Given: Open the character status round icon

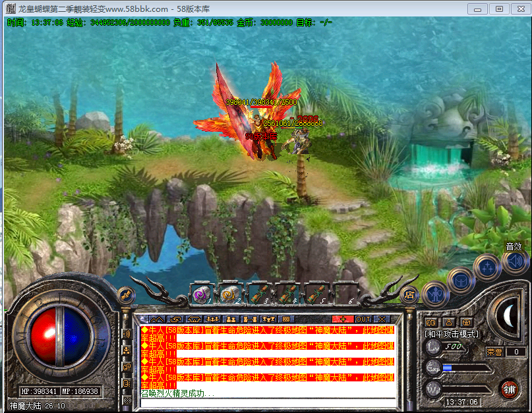Looking at the screenshot, I should click(x=435, y=293).
